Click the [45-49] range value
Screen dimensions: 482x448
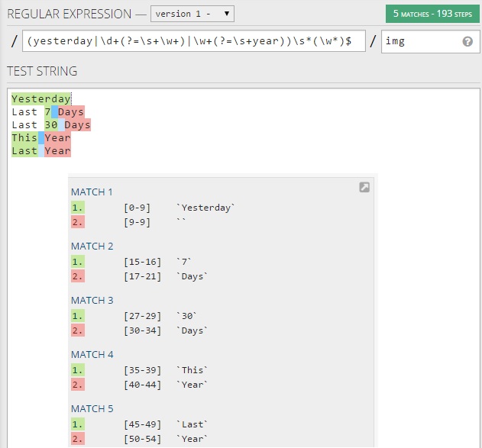coord(142,424)
